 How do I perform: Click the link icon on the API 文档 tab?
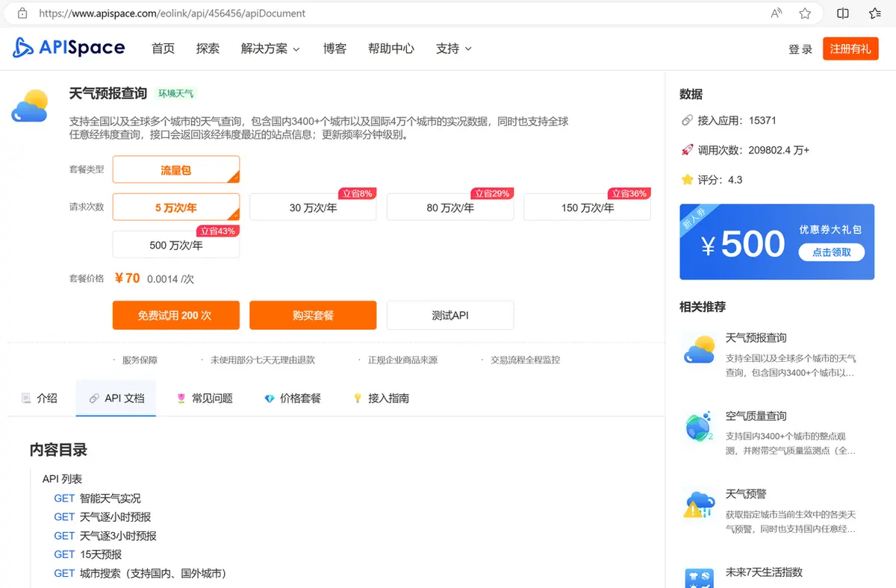click(x=94, y=398)
